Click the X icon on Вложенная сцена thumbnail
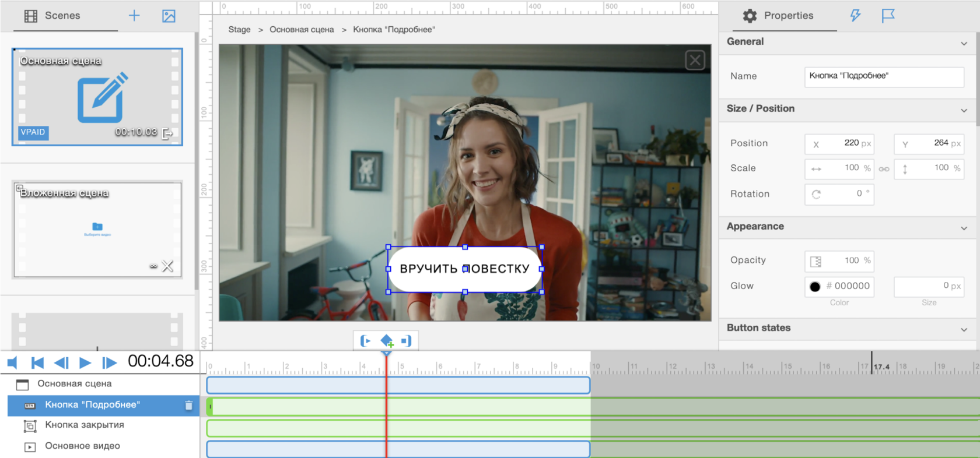This screenshot has width=980, height=458. coord(167,266)
